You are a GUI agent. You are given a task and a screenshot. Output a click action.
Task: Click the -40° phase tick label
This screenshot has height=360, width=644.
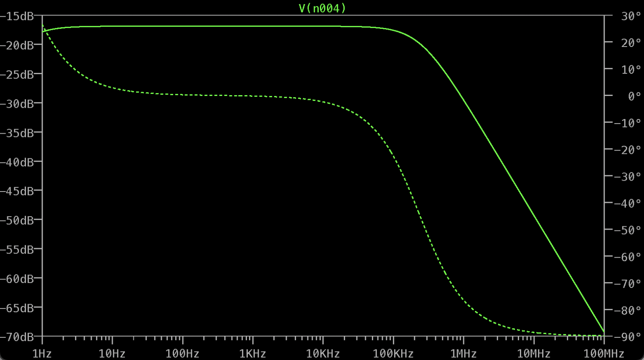pyautogui.click(x=628, y=204)
